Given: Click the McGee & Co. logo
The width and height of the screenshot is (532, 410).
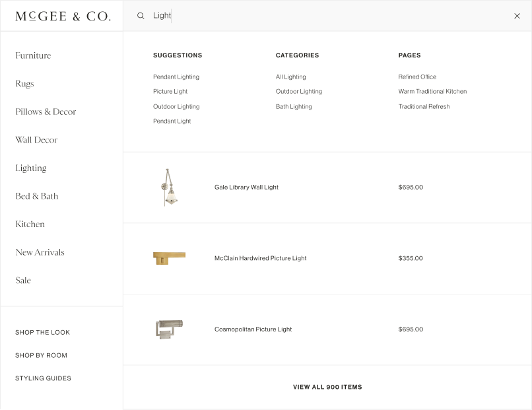Looking at the screenshot, I should pyautogui.click(x=63, y=16).
